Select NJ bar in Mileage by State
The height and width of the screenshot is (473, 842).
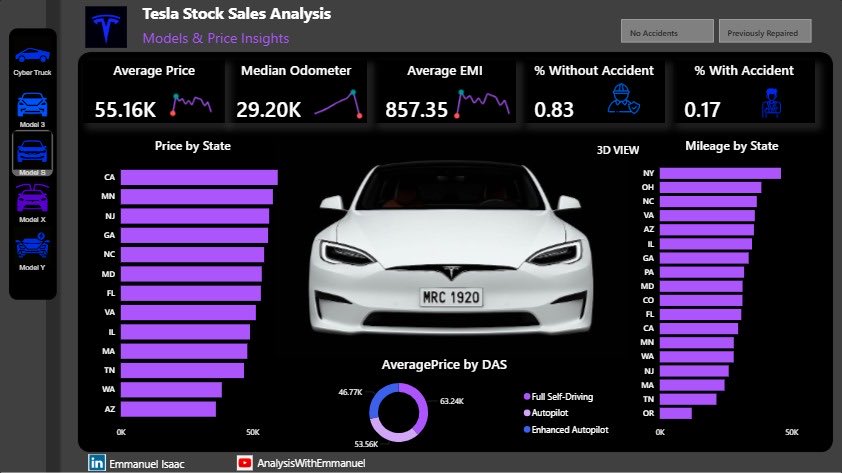[694, 371]
